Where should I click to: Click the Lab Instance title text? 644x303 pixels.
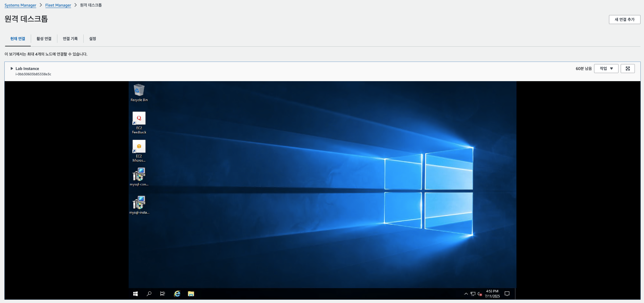27,69
